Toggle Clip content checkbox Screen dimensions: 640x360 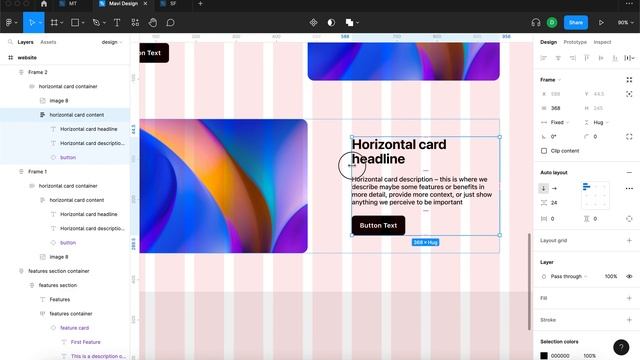coord(544,151)
